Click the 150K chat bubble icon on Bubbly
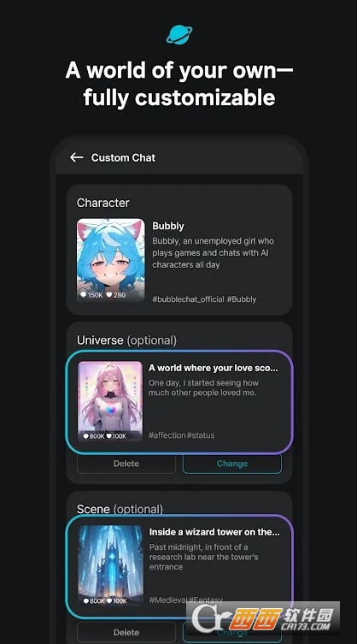Image resolution: width=357 pixels, height=644 pixels. tap(83, 294)
